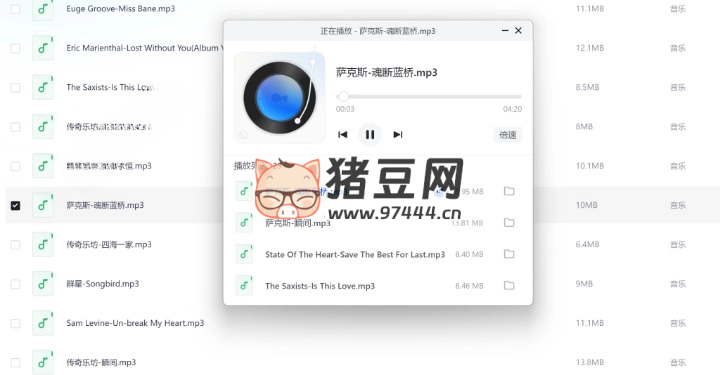Click music file icon of 萨克斯-魂断蓝桥.mp3 file row
Viewport: 720px width, 375px height.
43,205
